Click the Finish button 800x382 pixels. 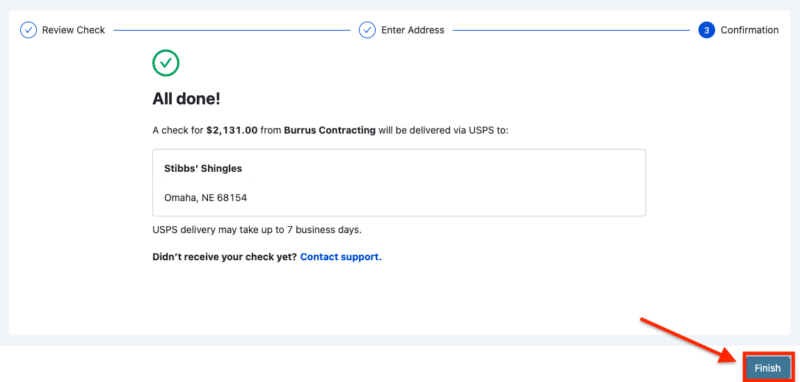coord(768,368)
